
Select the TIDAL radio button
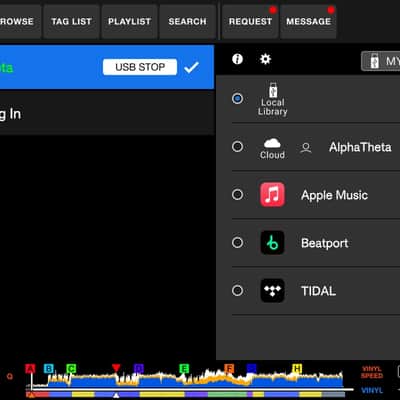tap(237, 291)
